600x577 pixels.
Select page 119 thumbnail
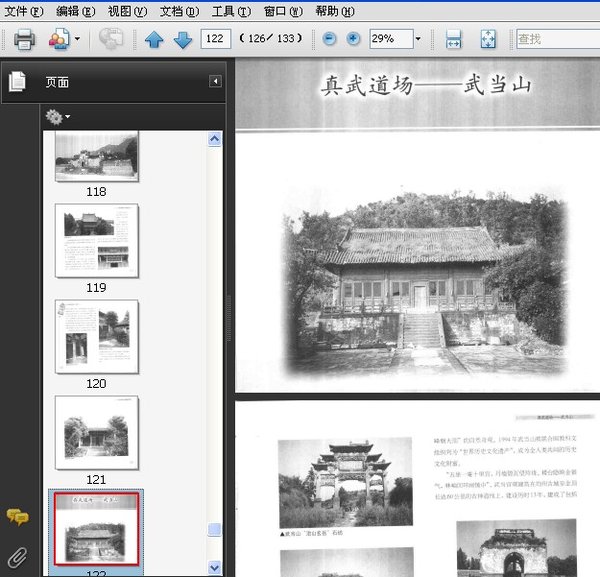97,241
